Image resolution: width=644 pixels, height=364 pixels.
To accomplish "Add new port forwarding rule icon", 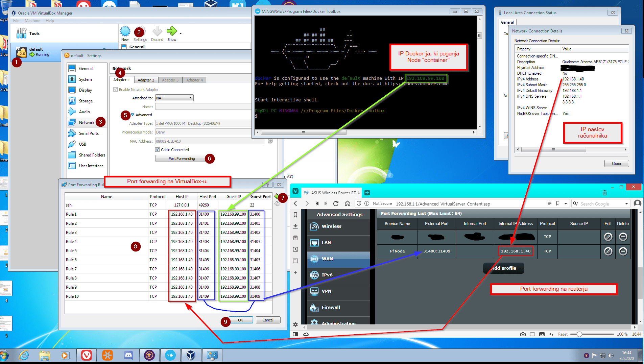I will [x=277, y=196].
